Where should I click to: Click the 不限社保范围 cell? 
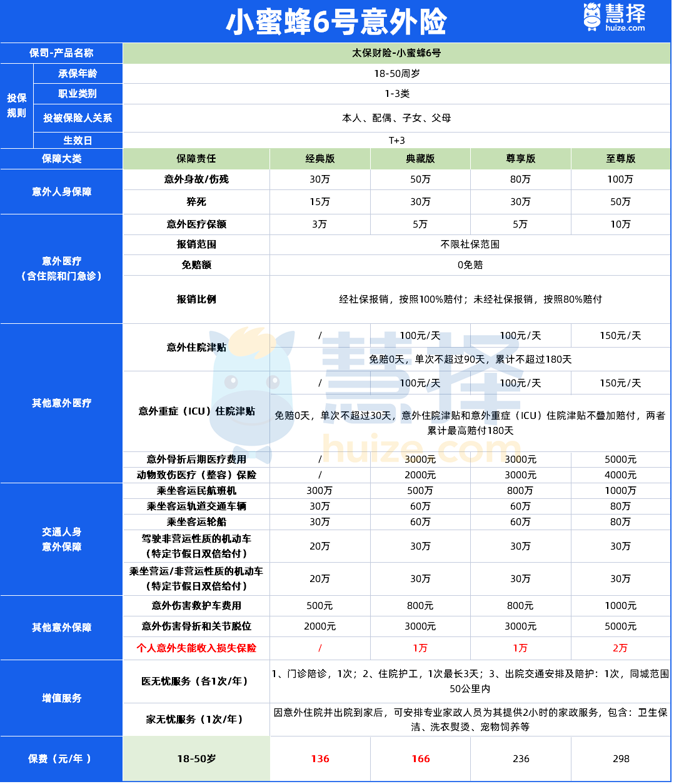click(x=470, y=244)
